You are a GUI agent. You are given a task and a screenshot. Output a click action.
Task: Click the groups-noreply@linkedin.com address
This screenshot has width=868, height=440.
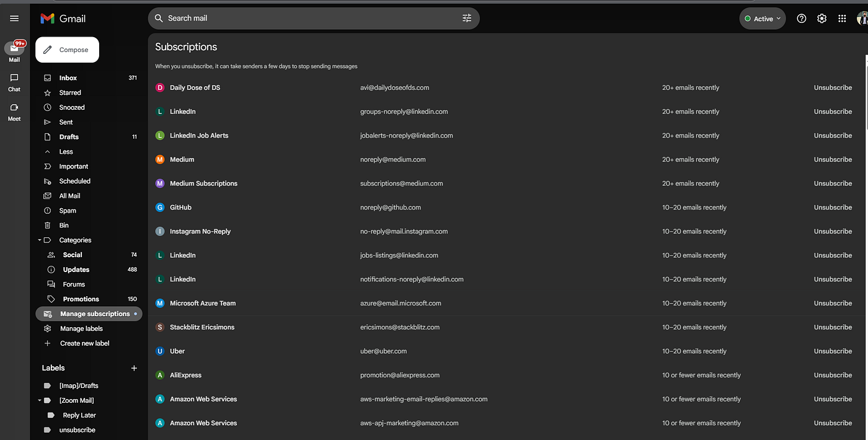(404, 112)
